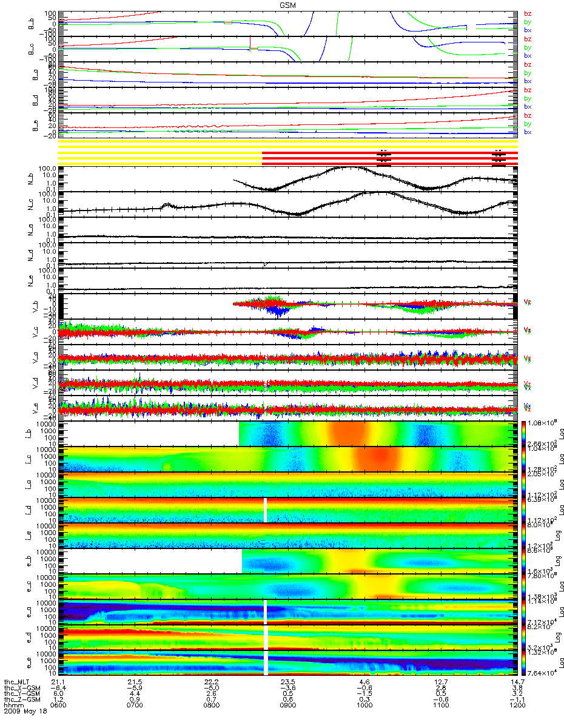Click the MLT value 14.7
The height and width of the screenshot is (728, 564).
tap(517, 682)
